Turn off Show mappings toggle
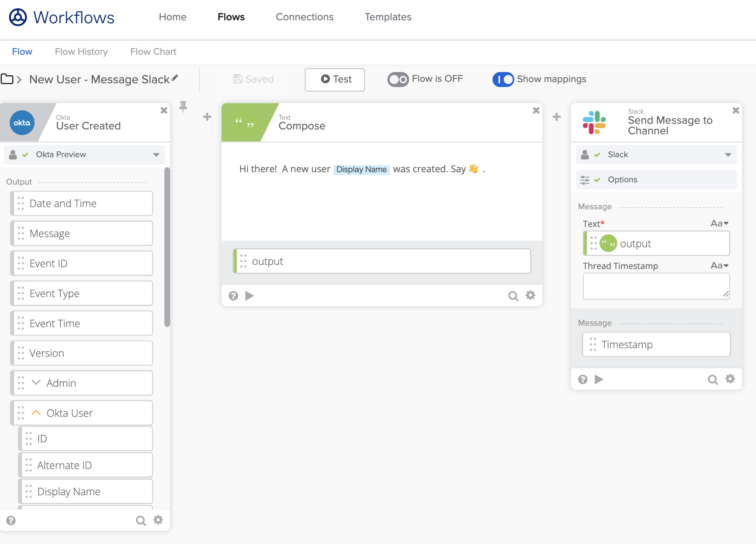Viewport: 756px width, 544px height. pos(503,79)
